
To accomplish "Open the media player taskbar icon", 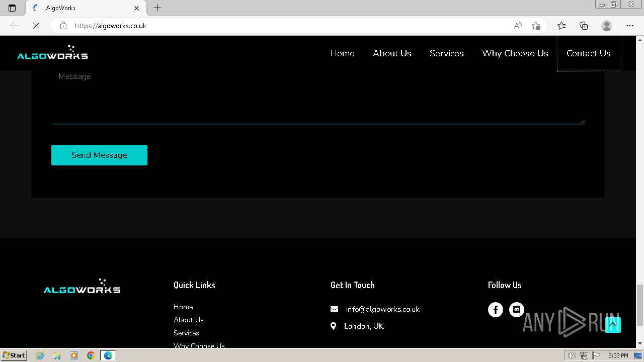I will [x=74, y=355].
